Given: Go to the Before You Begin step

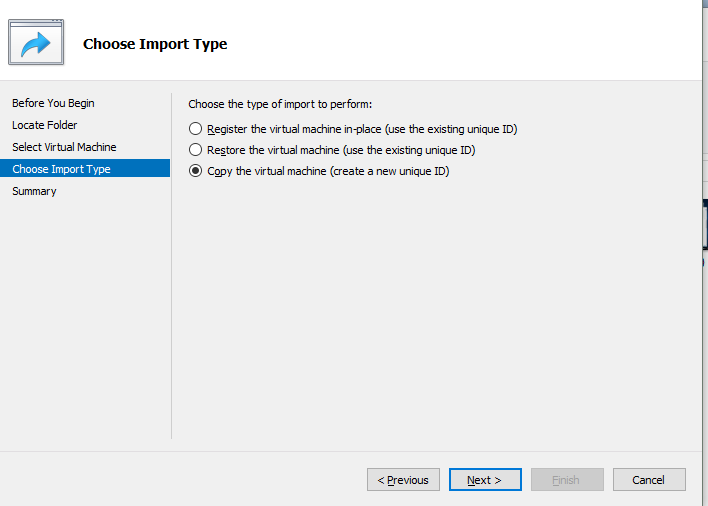Looking at the screenshot, I should click(x=53, y=103).
